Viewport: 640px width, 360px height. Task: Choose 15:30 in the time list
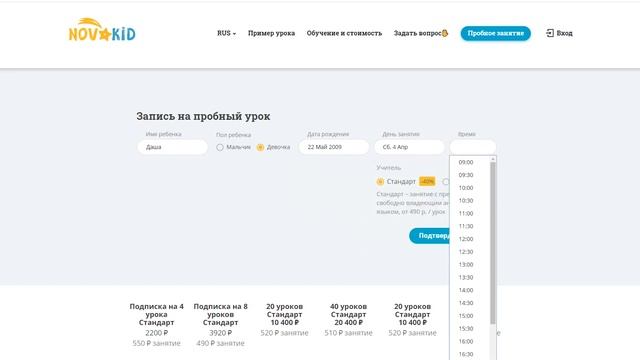tap(466, 329)
